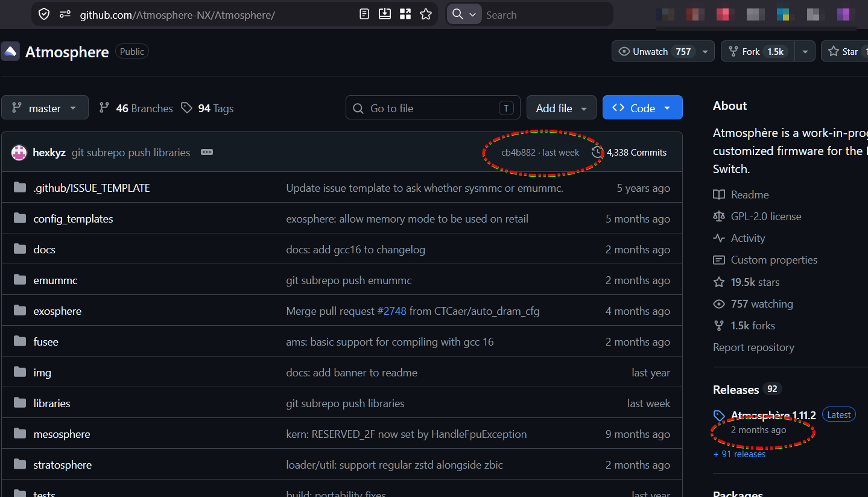Open the Unwatch notifications dropdown

click(x=663, y=51)
